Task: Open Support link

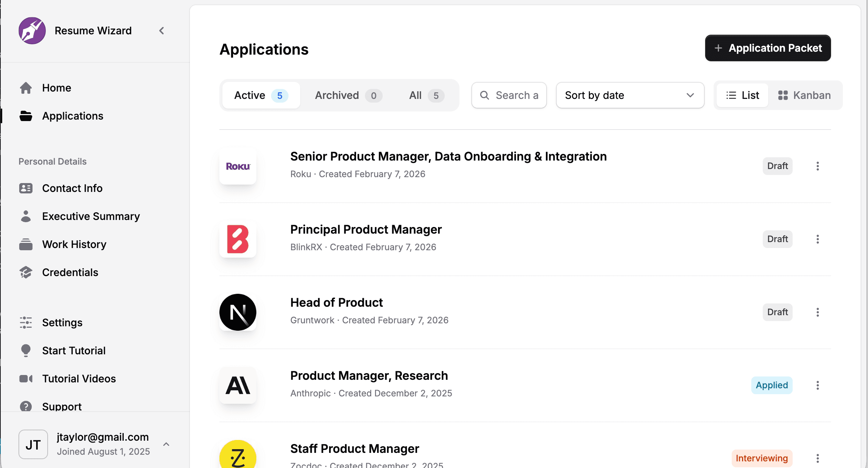Action: [x=62, y=406]
